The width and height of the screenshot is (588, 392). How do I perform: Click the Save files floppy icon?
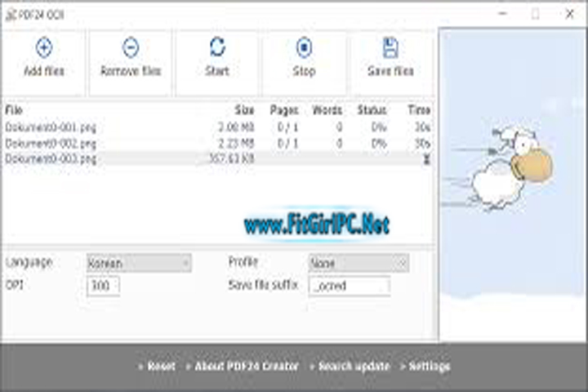point(390,47)
